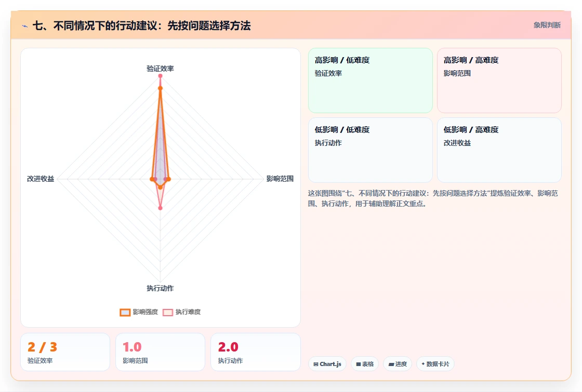Toggle the 影响强度 legend swatch

click(x=125, y=312)
